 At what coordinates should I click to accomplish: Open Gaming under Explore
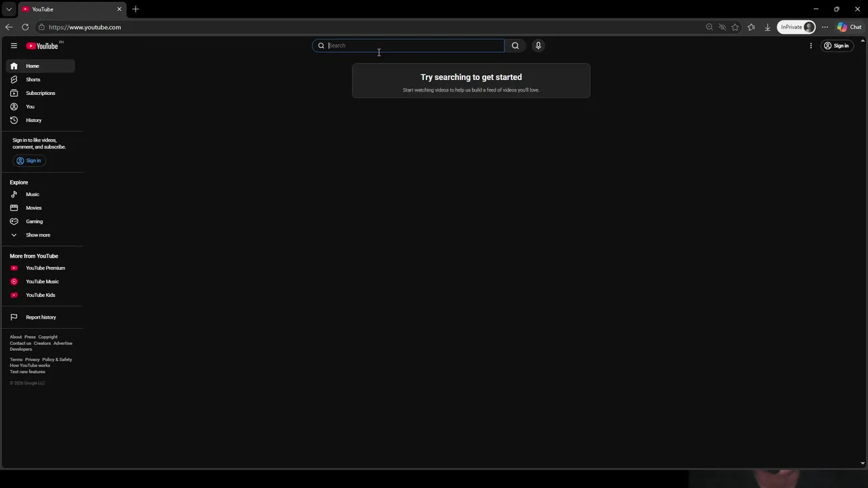coord(41,222)
